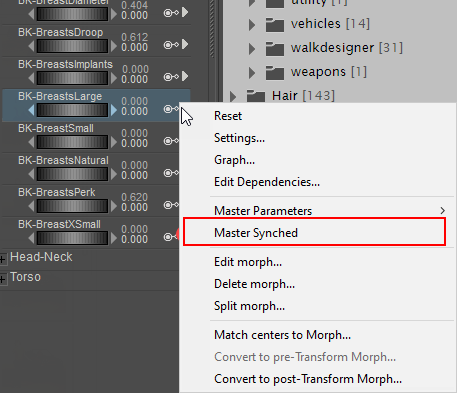The image size is (457, 393).
Task: Expand the Head-Neck parameter group
Action: [3, 259]
